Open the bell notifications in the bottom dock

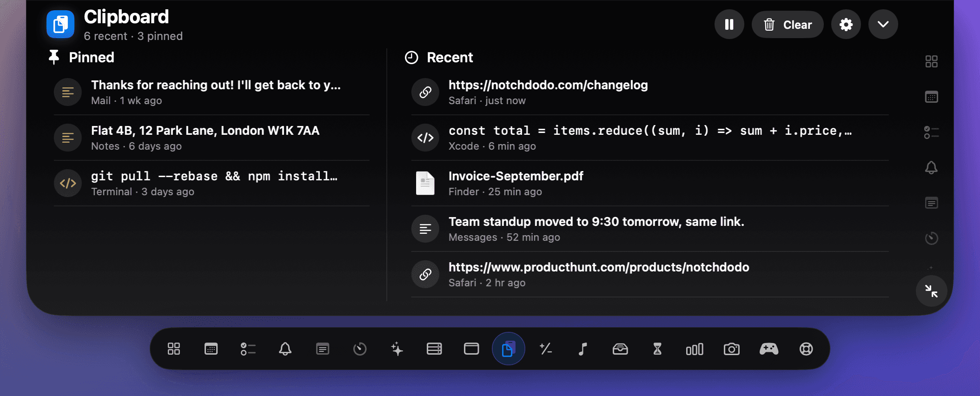[285, 349]
